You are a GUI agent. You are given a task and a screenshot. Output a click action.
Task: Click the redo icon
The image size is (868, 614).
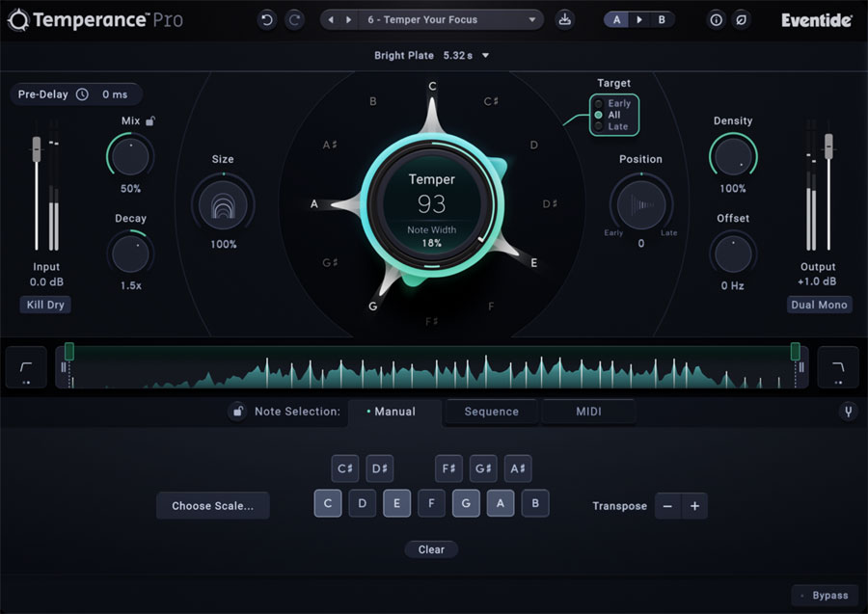pos(295,19)
